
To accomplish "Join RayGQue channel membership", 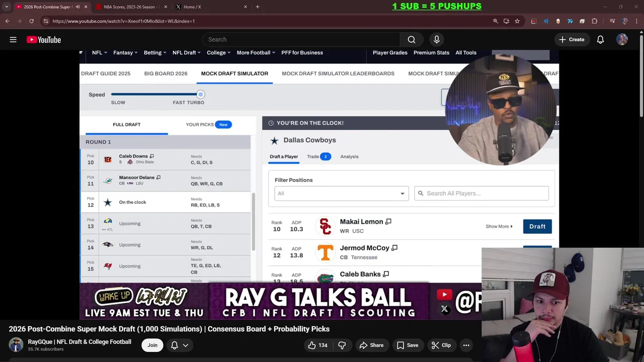I will point(152,345).
